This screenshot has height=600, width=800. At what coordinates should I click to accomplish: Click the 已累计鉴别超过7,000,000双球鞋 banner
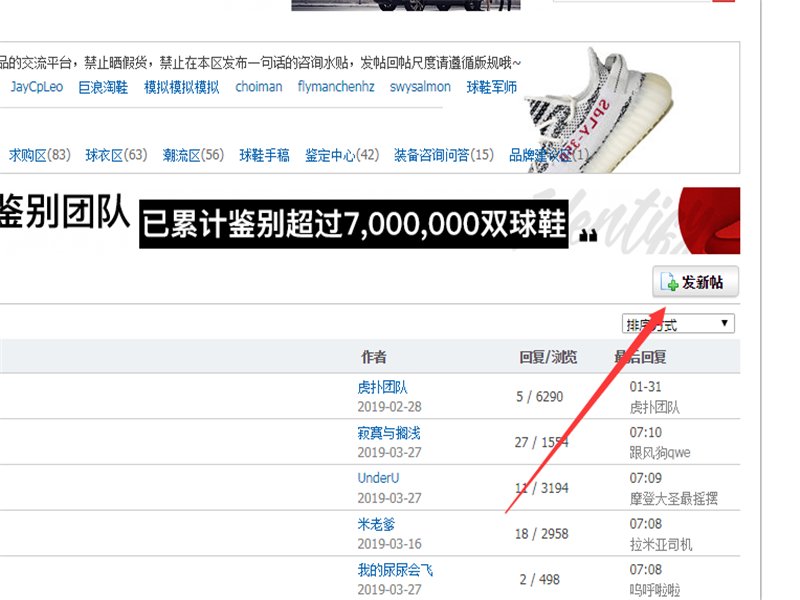point(353,222)
